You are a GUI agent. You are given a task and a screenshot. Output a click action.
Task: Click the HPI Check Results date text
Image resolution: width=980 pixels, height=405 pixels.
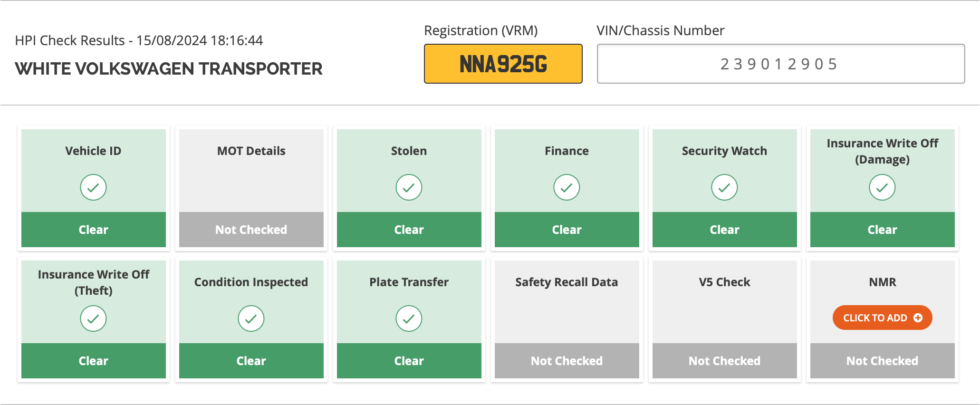click(x=139, y=40)
